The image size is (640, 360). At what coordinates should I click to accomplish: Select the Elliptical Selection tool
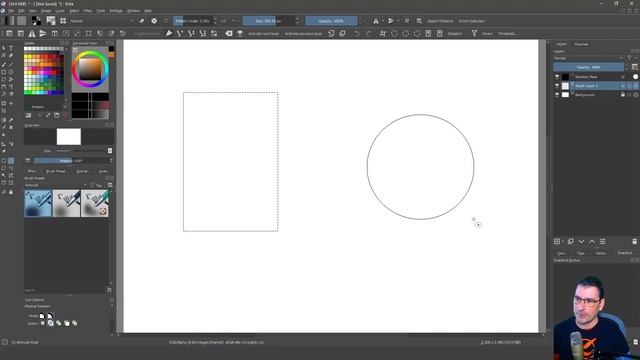pos(11,160)
